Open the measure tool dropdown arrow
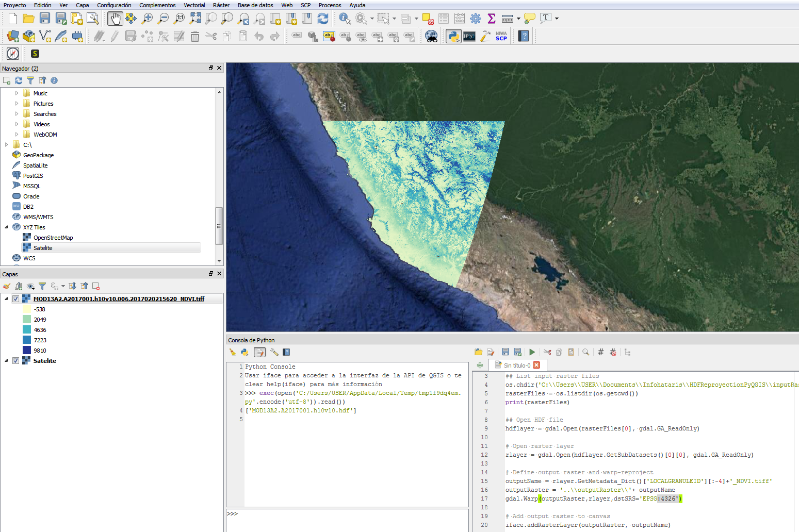The width and height of the screenshot is (799, 532). click(x=518, y=19)
